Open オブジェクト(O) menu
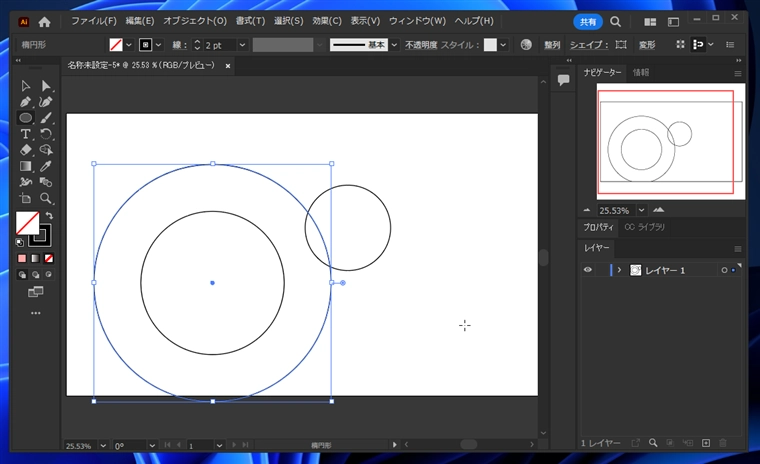Viewport: 760px width, 464px height. (194, 21)
